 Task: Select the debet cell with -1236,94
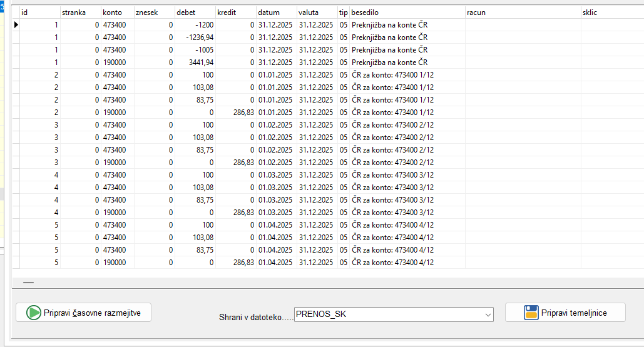[195, 38]
